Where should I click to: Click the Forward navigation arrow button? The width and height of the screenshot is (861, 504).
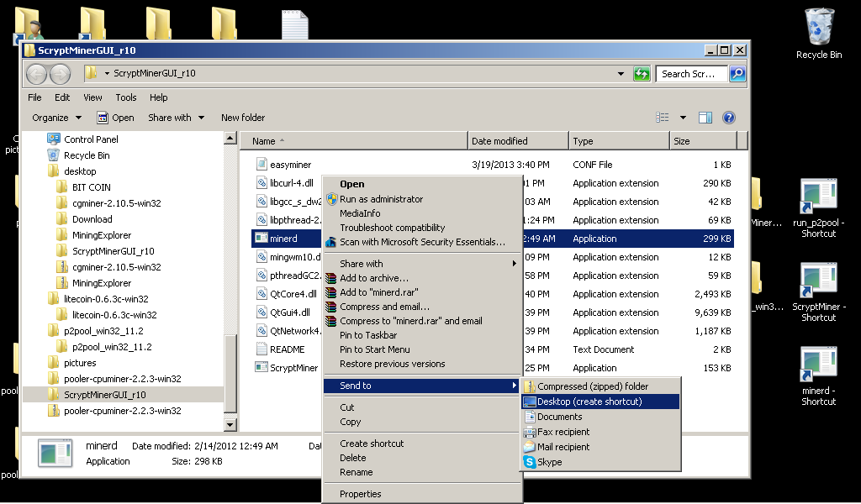pyautogui.click(x=60, y=73)
